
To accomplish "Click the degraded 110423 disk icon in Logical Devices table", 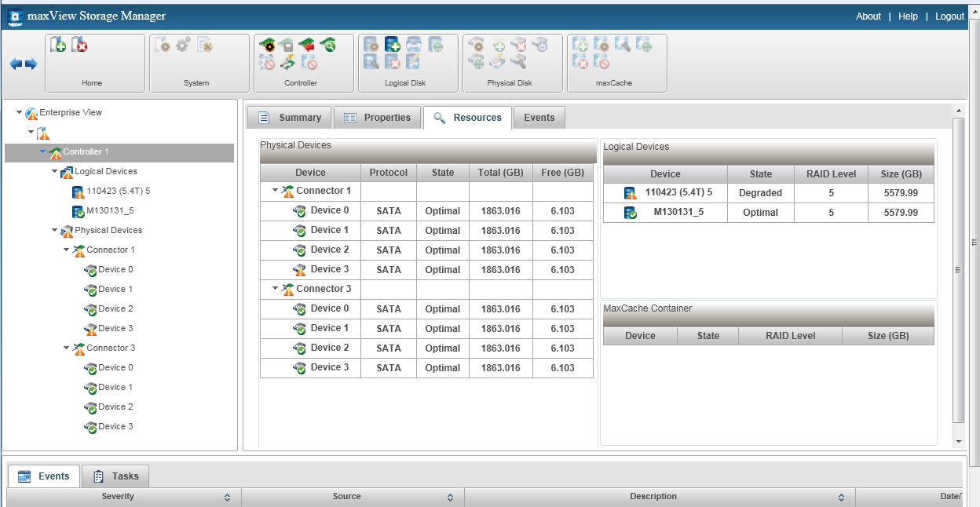I will point(630,193).
